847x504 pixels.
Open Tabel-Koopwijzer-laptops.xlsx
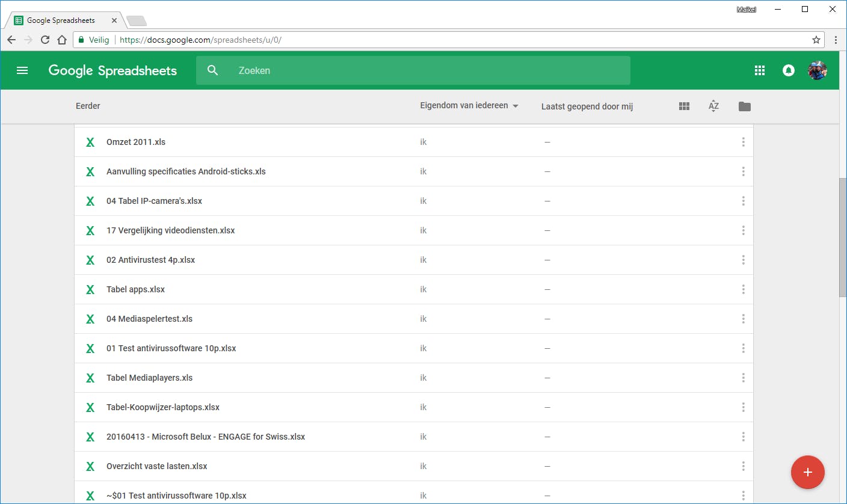(x=163, y=407)
